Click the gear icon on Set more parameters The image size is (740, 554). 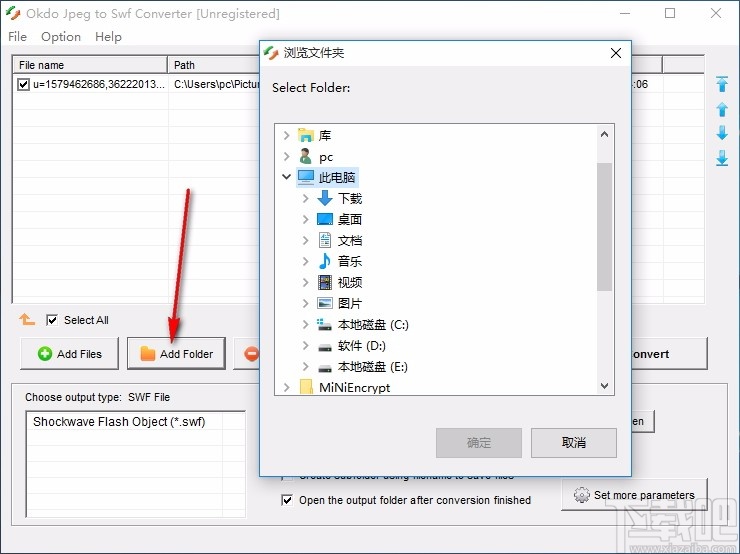(x=581, y=495)
